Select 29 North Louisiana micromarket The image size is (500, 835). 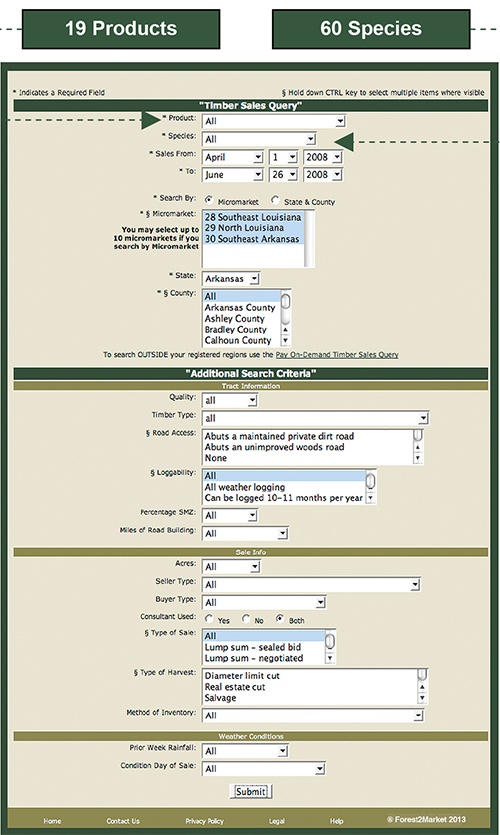pyautogui.click(x=253, y=228)
